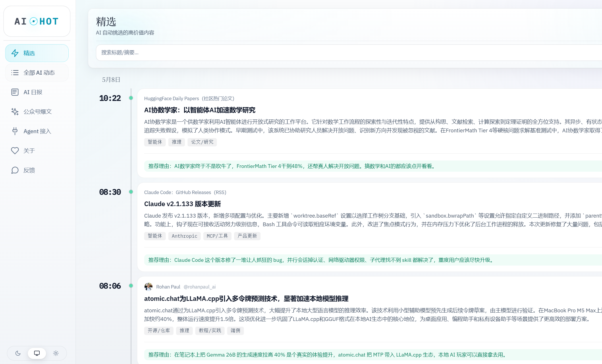Click the @rohanpaul_ai handle

(200, 287)
